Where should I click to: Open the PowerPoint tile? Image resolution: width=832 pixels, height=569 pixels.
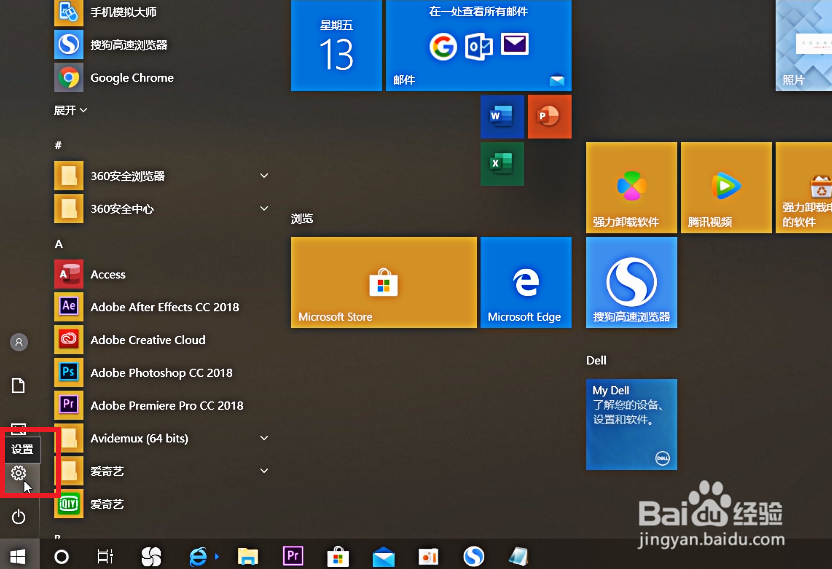[x=550, y=117]
